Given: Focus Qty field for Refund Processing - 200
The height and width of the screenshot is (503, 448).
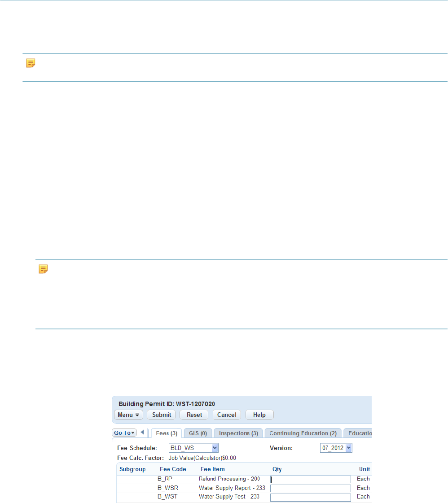Looking at the screenshot, I should (311, 479).
